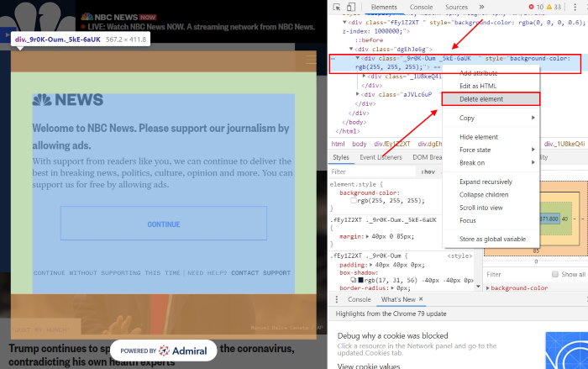Click the computed styles Filter input
Viewport: 588px width, 369px height.
(x=516, y=274)
